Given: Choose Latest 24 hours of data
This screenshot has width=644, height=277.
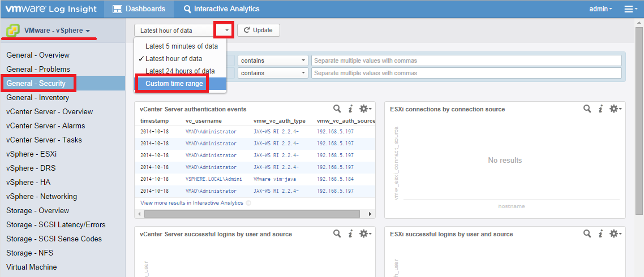Looking at the screenshot, I should (180, 71).
